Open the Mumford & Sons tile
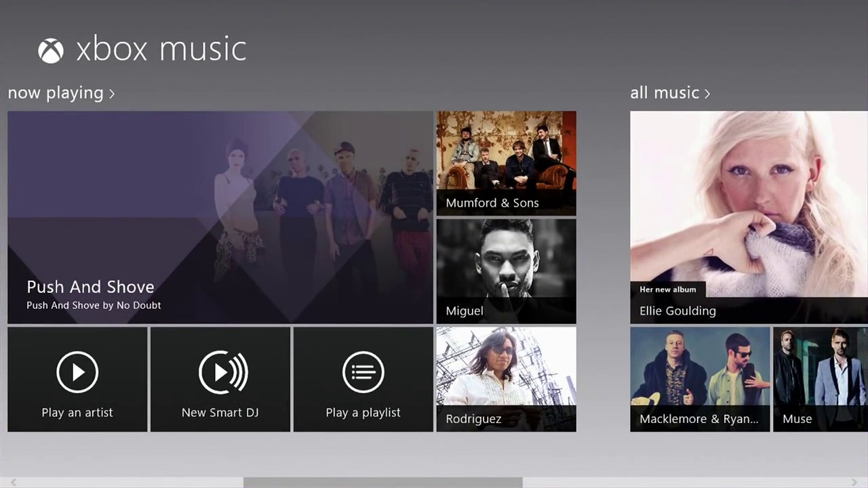 (x=506, y=163)
